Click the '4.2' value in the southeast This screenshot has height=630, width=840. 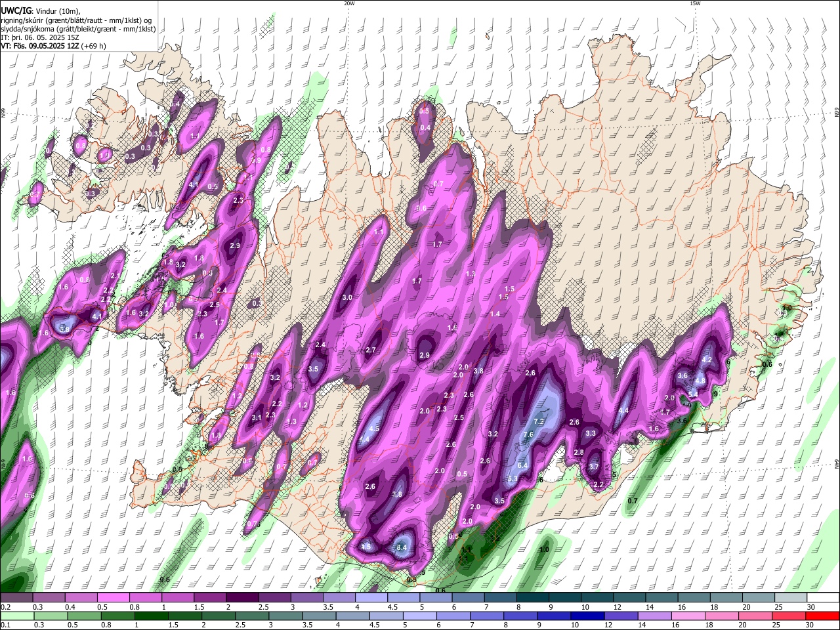coord(707,360)
